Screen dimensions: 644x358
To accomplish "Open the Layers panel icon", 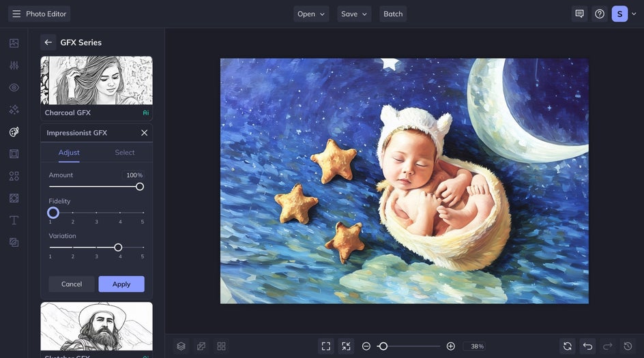I will click(x=181, y=346).
